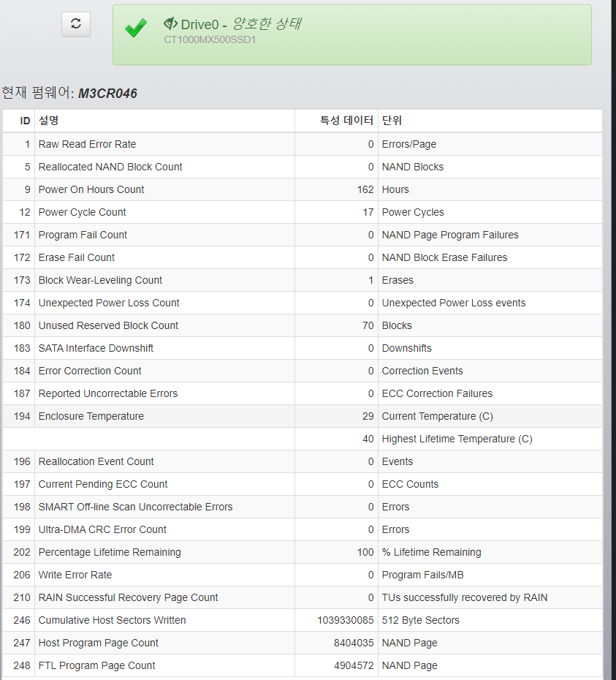Select Reported Uncorrectable Errors row
616x680 pixels.
pyautogui.click(x=302, y=393)
